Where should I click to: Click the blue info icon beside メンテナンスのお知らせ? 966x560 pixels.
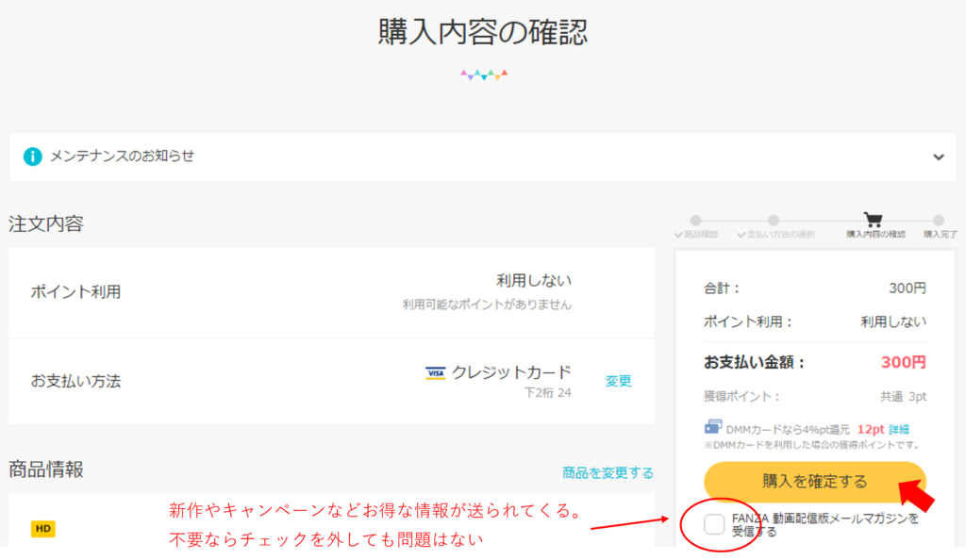click(33, 156)
